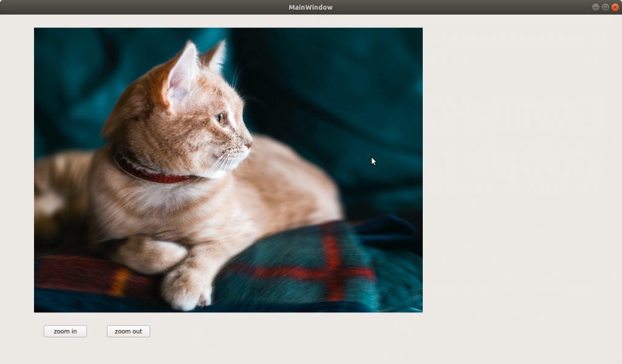Click the cat's extended white front paw
This screenshot has height=364, width=622.
(185, 288)
